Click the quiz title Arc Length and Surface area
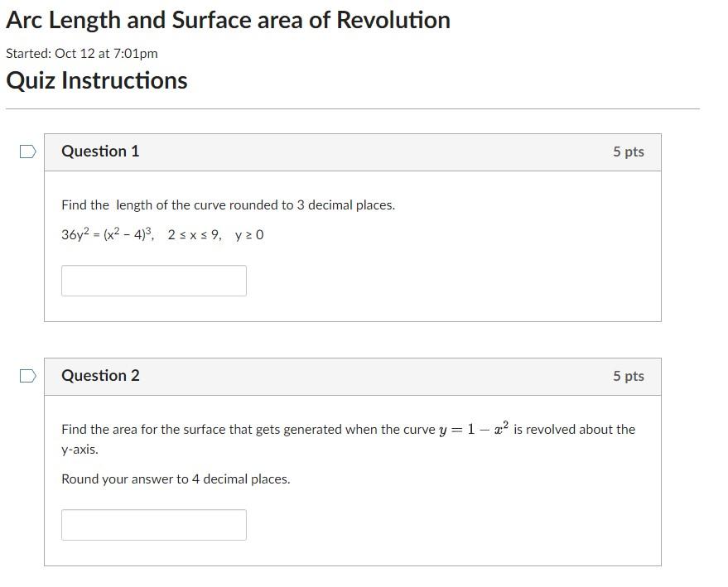The image size is (728, 587). click(x=227, y=19)
